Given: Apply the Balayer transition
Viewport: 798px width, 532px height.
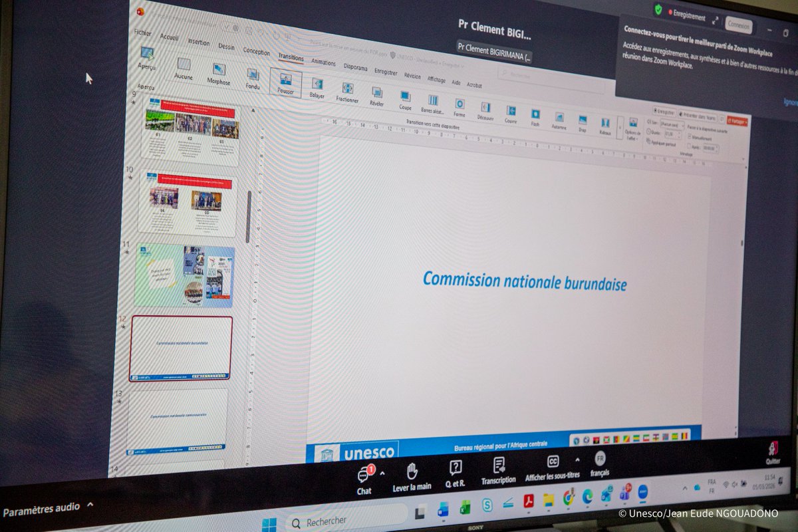Looking at the screenshot, I should tap(317, 88).
